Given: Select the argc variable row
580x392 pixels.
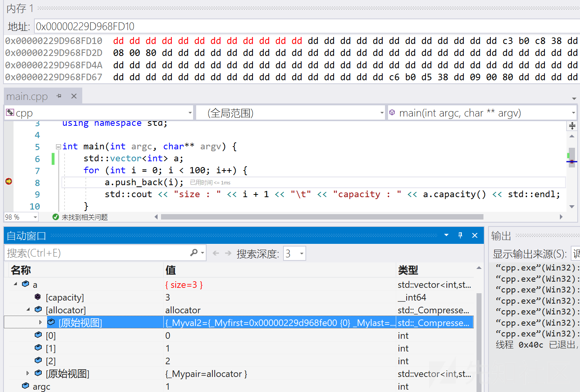Looking at the screenshot, I should 239,386.
